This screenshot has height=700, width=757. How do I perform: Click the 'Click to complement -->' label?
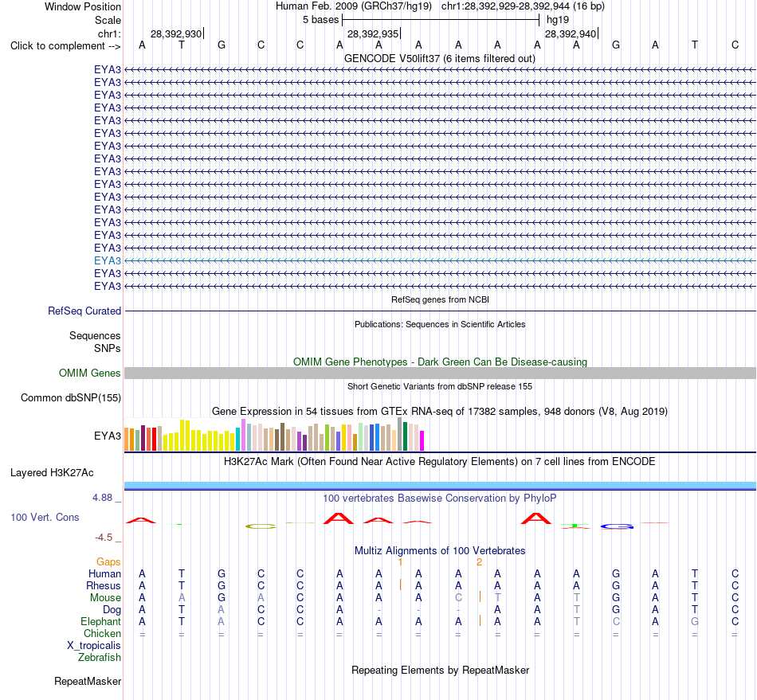pyautogui.click(x=65, y=46)
